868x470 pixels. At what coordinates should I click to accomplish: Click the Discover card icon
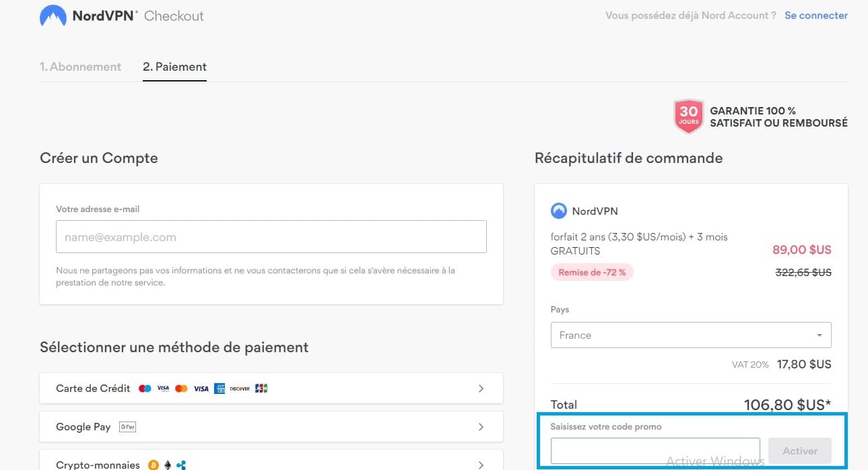[x=239, y=388]
